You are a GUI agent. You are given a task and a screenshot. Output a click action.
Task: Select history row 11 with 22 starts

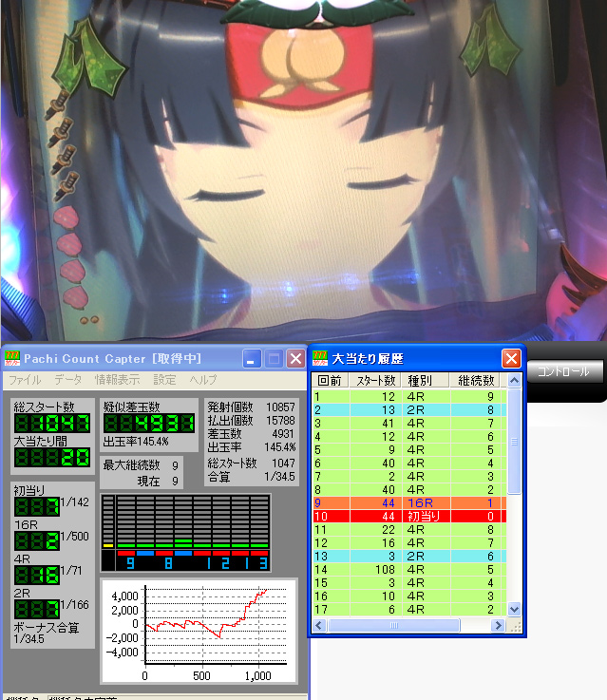click(409, 530)
